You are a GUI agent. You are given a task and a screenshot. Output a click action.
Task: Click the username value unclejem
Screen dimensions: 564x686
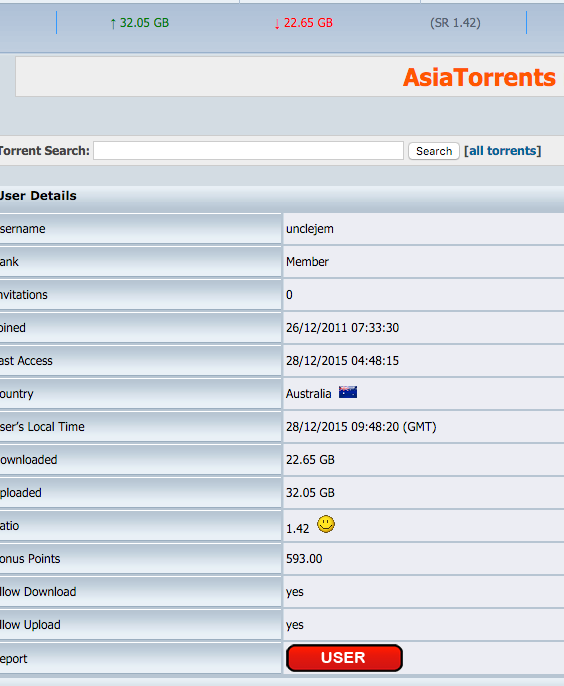[x=310, y=229]
